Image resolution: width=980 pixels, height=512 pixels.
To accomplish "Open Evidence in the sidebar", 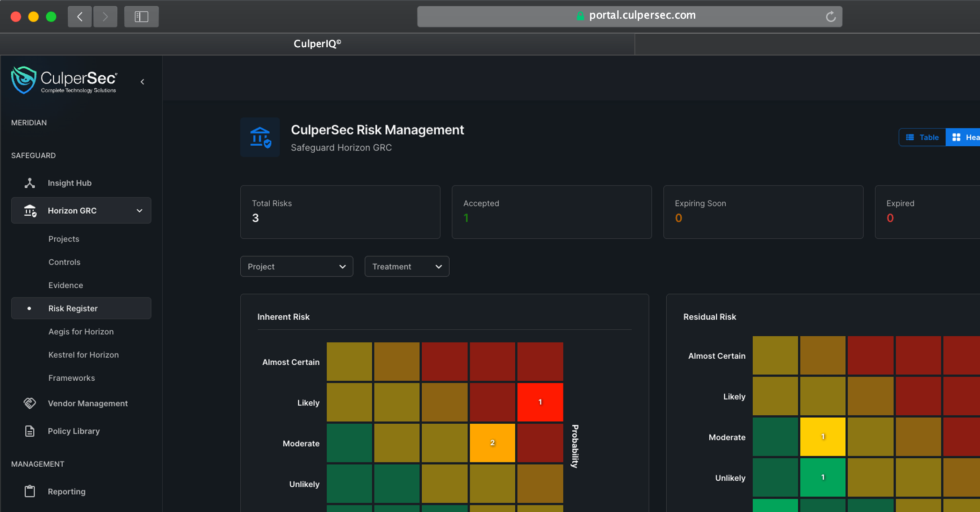I will (x=66, y=285).
